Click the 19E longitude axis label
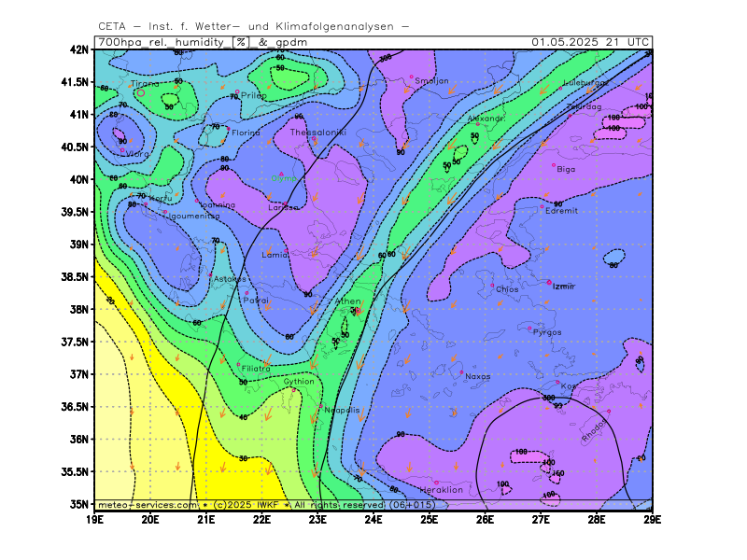Screen dimensions: 747x560 pyautogui.click(x=95, y=520)
